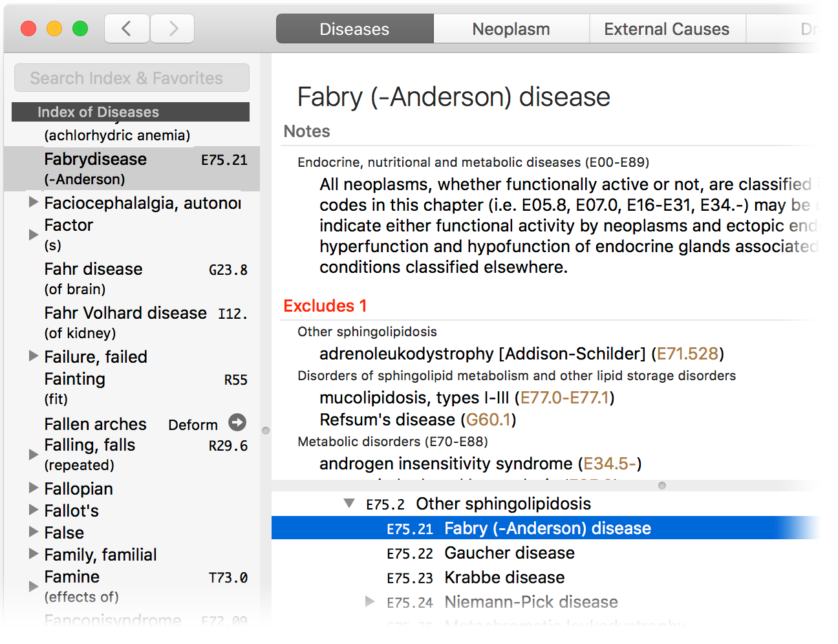Expand the Faciocephalalgia entry
This screenshot has width=838, height=644.
click(x=34, y=202)
